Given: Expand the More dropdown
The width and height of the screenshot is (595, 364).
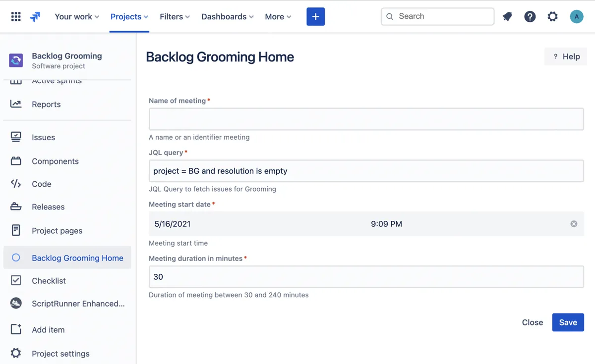Looking at the screenshot, I should pyautogui.click(x=278, y=16).
